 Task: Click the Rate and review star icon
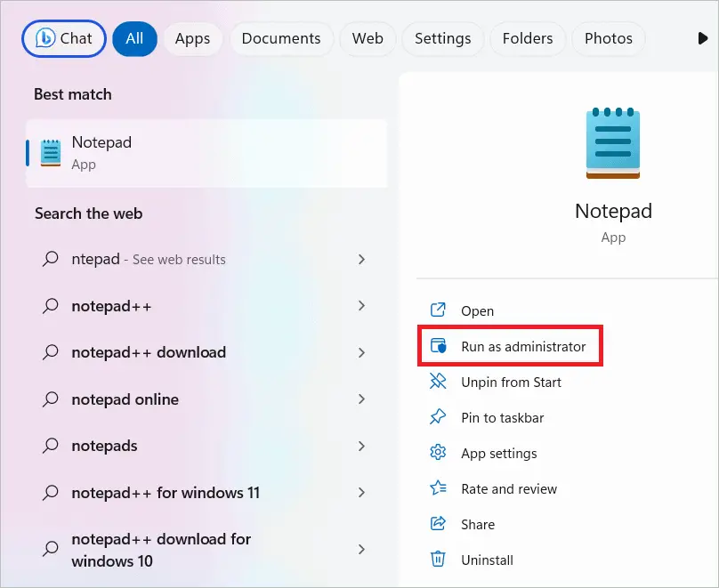[438, 488]
